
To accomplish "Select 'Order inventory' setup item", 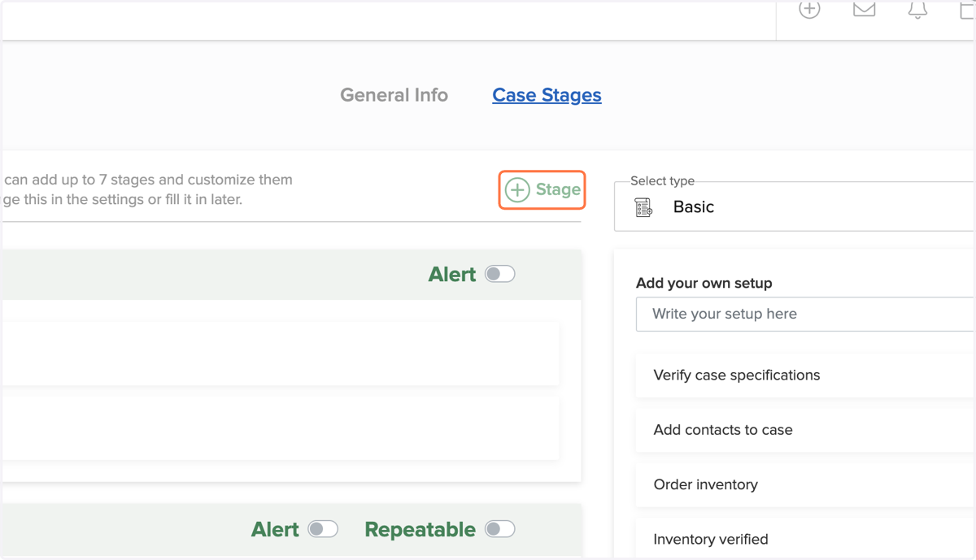I will [805, 484].
